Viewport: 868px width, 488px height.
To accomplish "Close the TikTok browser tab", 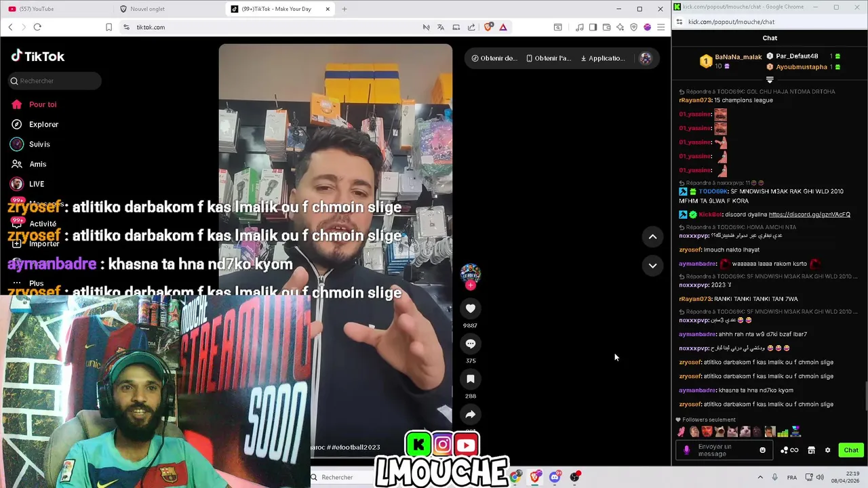I will (328, 9).
